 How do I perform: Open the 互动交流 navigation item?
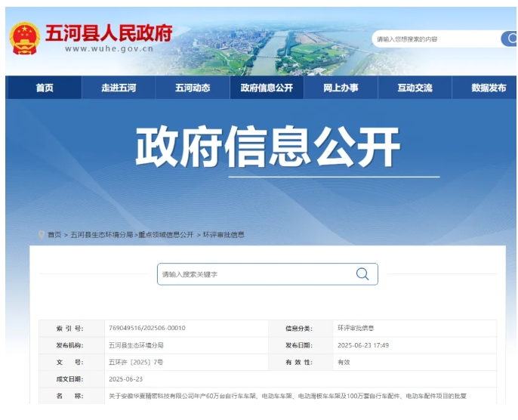415,88
